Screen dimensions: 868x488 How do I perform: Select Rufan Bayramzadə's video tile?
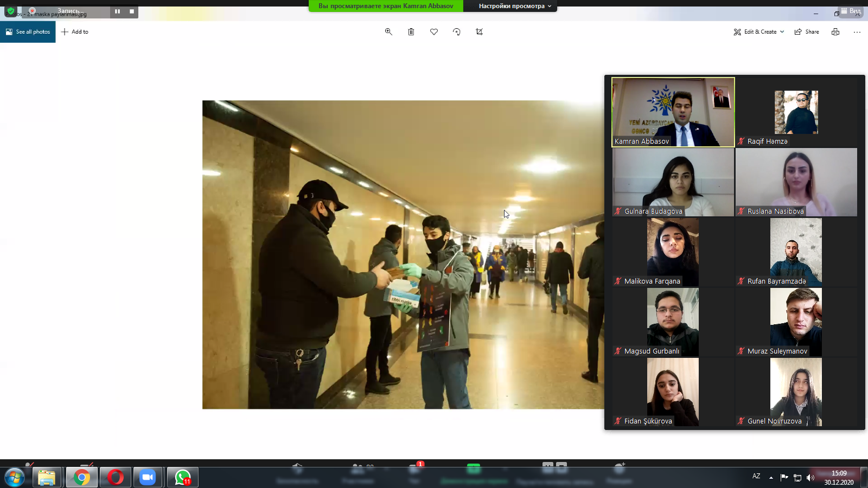coord(796,252)
